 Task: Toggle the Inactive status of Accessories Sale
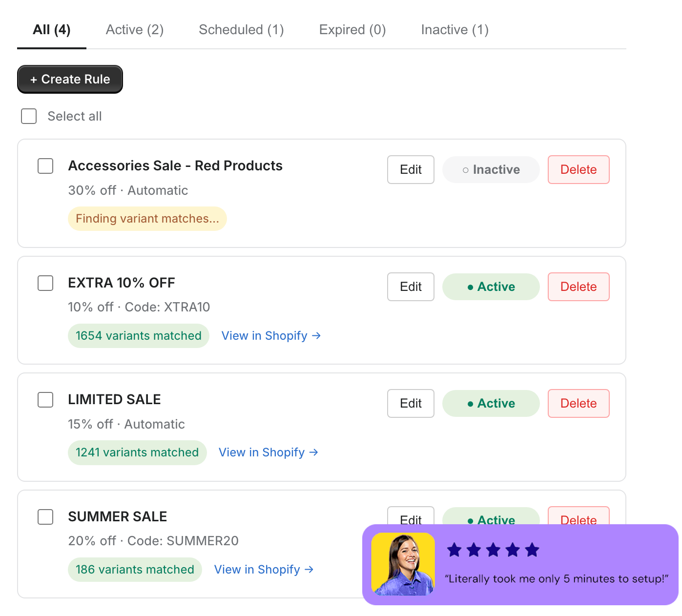coord(491,170)
